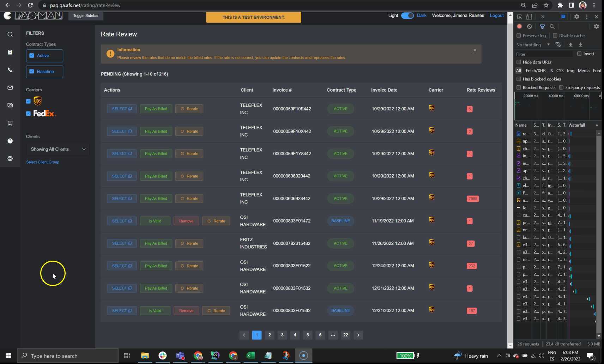This screenshot has height=364, width=604.
Task: Uncheck the UPS carrier checkbox
Action: click(x=29, y=101)
